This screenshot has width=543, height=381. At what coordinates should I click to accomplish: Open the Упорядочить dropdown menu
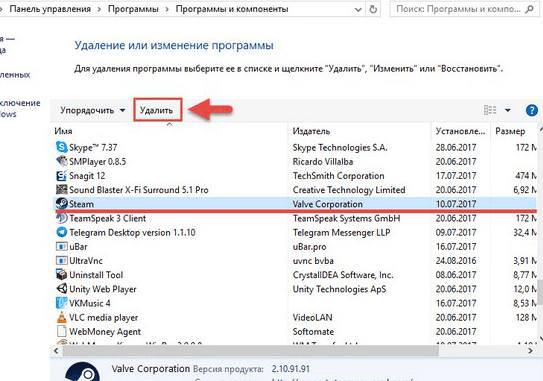click(x=92, y=110)
